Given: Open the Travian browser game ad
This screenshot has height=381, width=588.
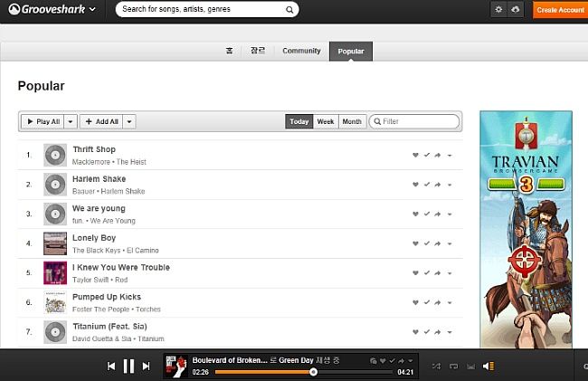Looking at the screenshot, I should pos(526,230).
